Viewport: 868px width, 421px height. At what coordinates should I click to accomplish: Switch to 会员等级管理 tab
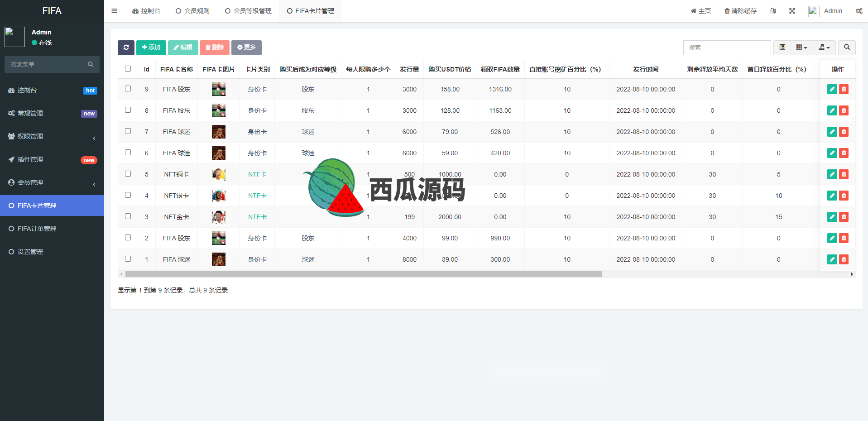point(248,11)
